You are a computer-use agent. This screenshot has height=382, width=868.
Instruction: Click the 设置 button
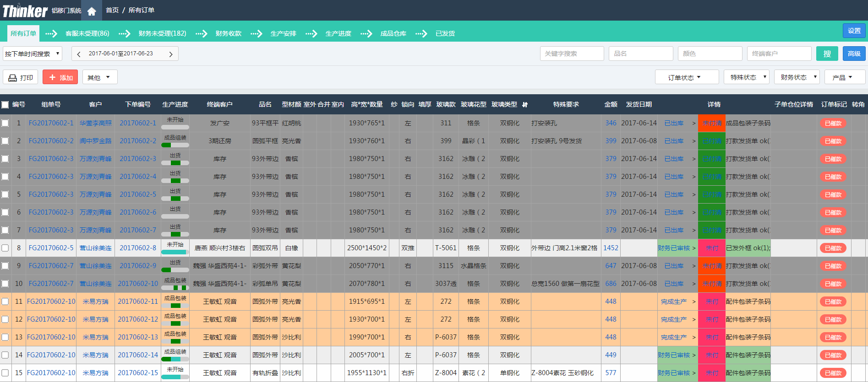854,31
